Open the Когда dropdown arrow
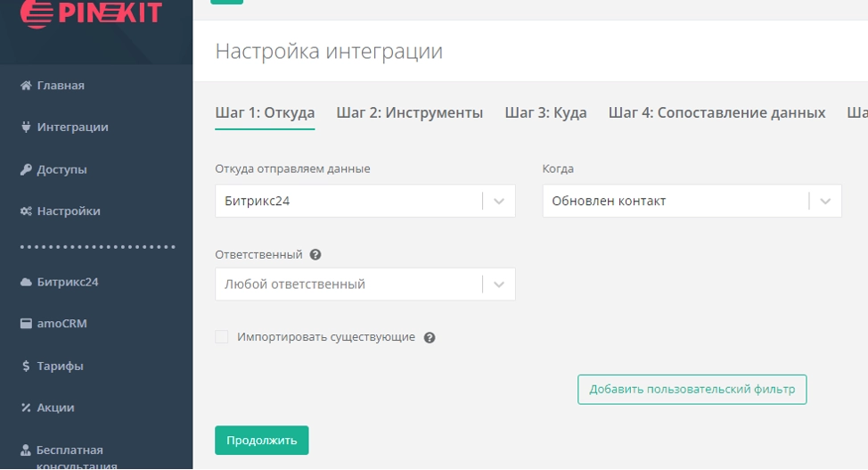This screenshot has width=868, height=470. tap(825, 202)
